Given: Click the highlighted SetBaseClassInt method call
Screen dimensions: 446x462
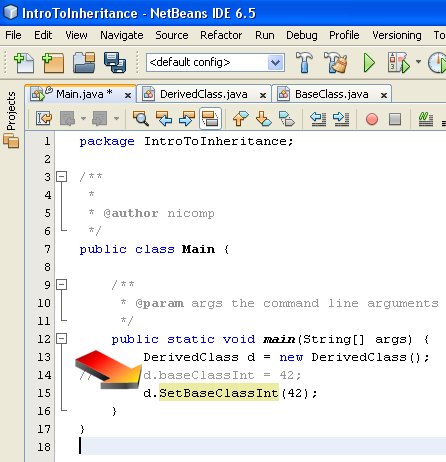Looking at the screenshot, I should tap(218, 393).
